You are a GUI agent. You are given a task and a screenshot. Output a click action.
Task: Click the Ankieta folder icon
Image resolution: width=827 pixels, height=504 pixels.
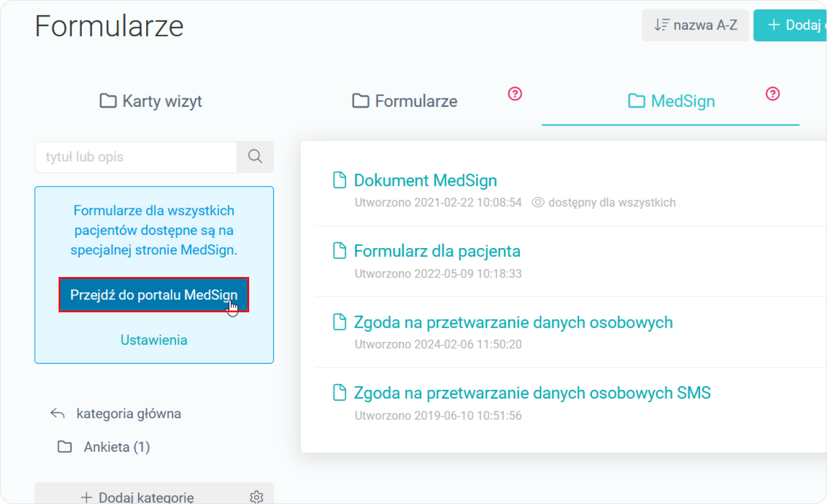(x=65, y=447)
